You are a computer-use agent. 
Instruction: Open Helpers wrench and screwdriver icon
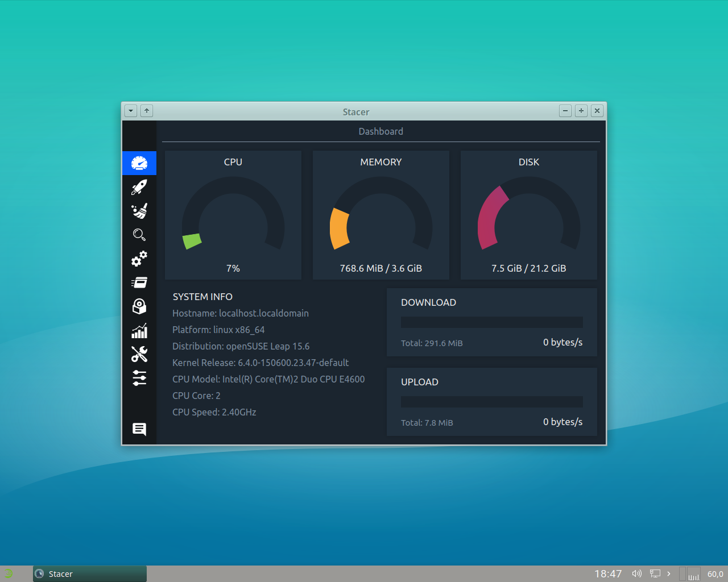pyautogui.click(x=139, y=354)
